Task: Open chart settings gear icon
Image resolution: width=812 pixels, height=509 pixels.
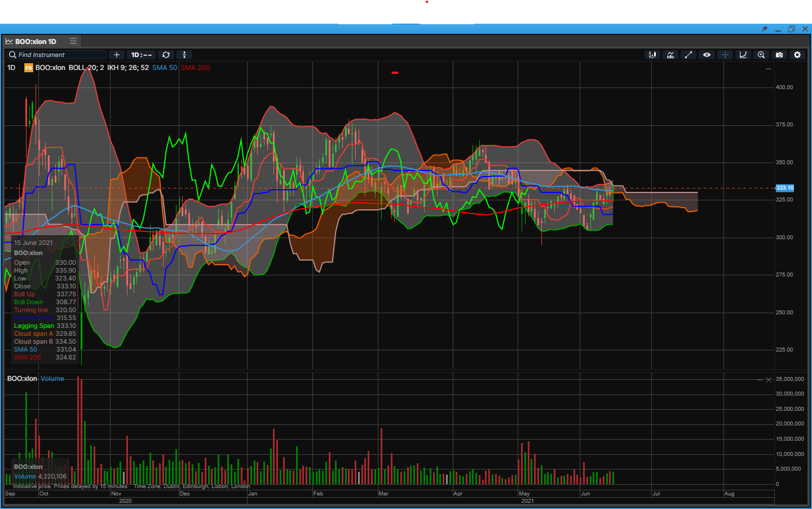Action: (x=797, y=55)
